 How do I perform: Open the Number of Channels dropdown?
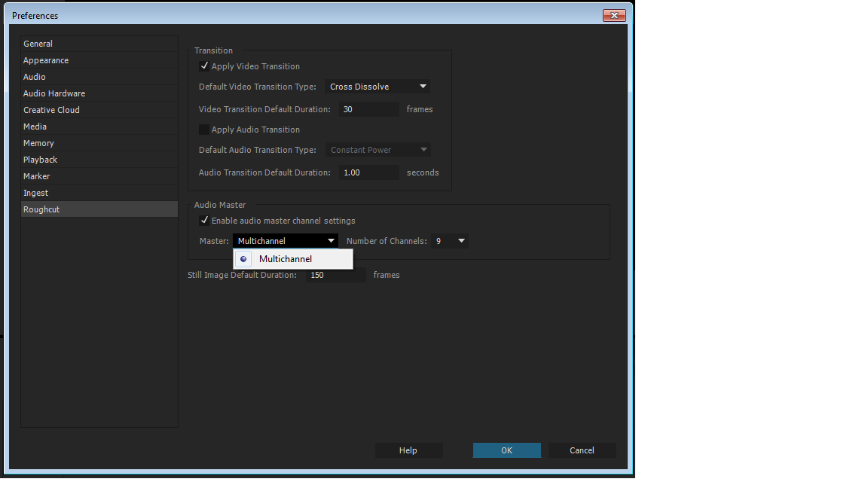pos(450,240)
